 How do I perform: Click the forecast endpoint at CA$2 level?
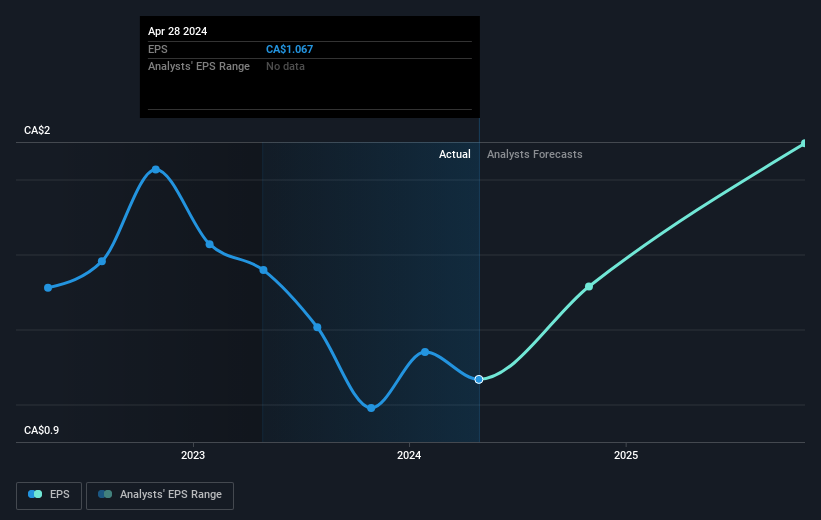(804, 143)
